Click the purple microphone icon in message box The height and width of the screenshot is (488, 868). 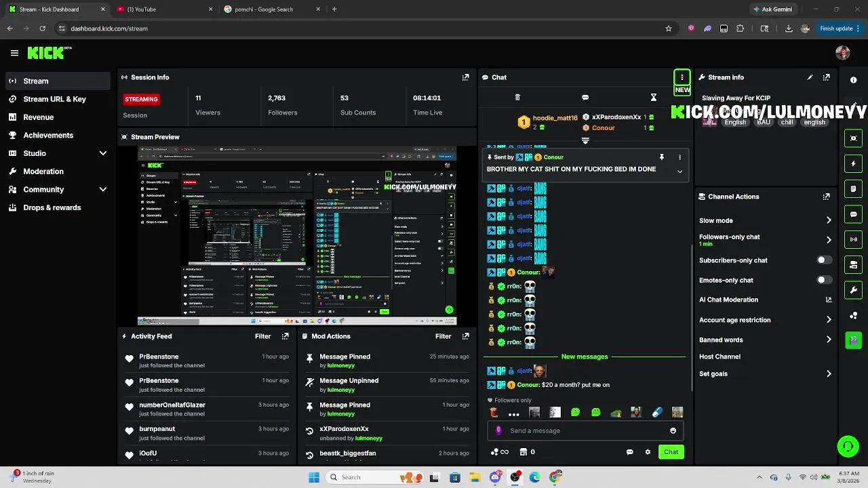pos(498,430)
